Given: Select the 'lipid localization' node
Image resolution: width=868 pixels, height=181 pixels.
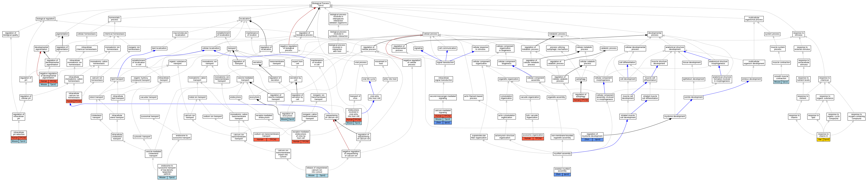Looking at the screenshot, I should (159, 48).
